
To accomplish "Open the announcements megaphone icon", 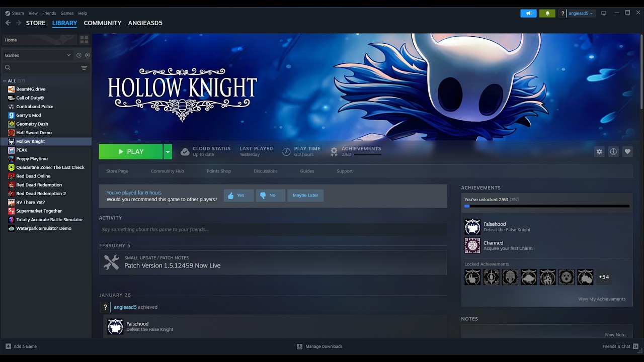I will tap(529, 13).
